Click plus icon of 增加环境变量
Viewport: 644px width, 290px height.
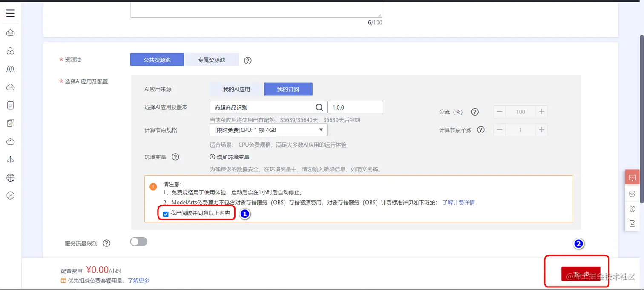tap(213, 157)
